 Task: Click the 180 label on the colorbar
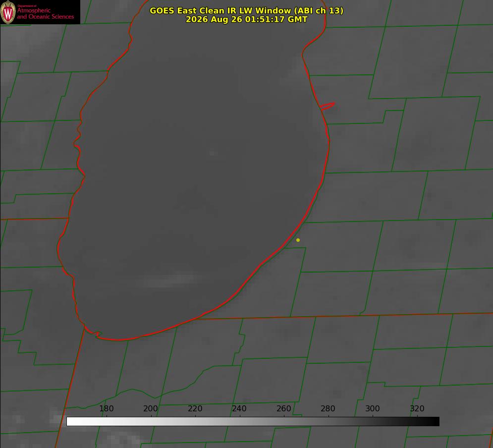tap(106, 408)
